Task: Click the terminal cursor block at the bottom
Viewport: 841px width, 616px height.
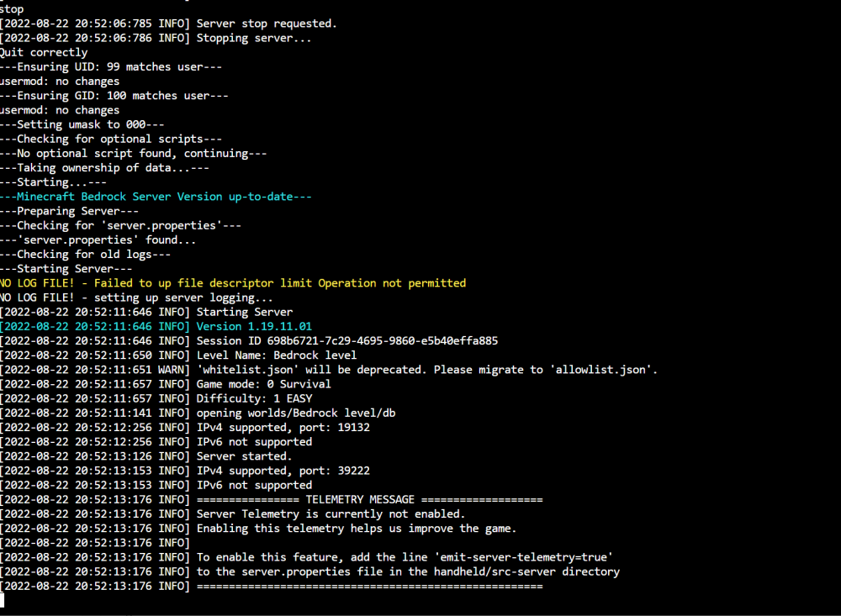Action: click(3, 600)
